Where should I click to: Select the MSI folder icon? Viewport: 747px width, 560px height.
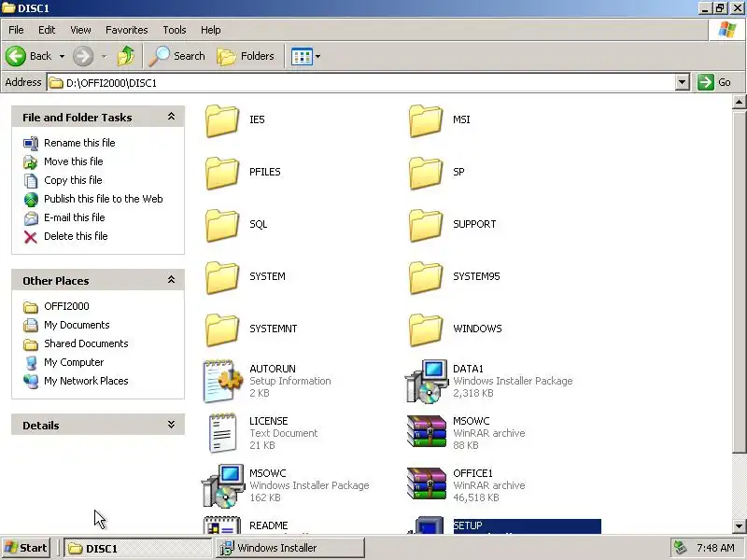(x=426, y=120)
